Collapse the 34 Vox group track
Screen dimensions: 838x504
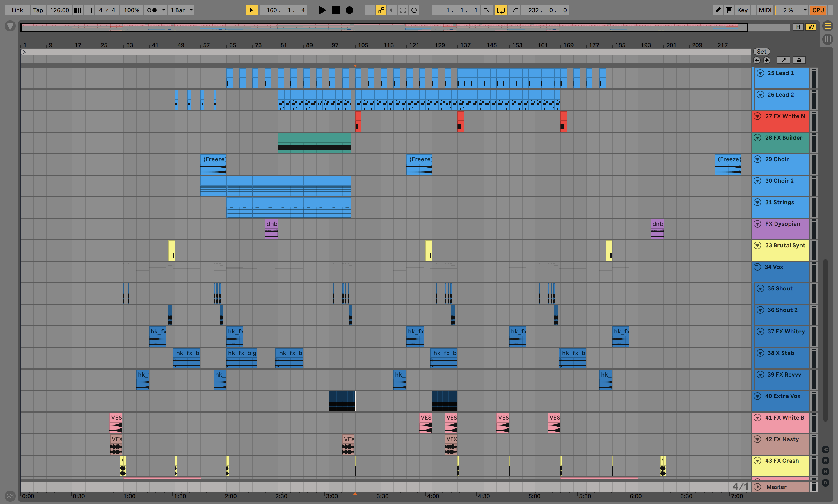757,267
